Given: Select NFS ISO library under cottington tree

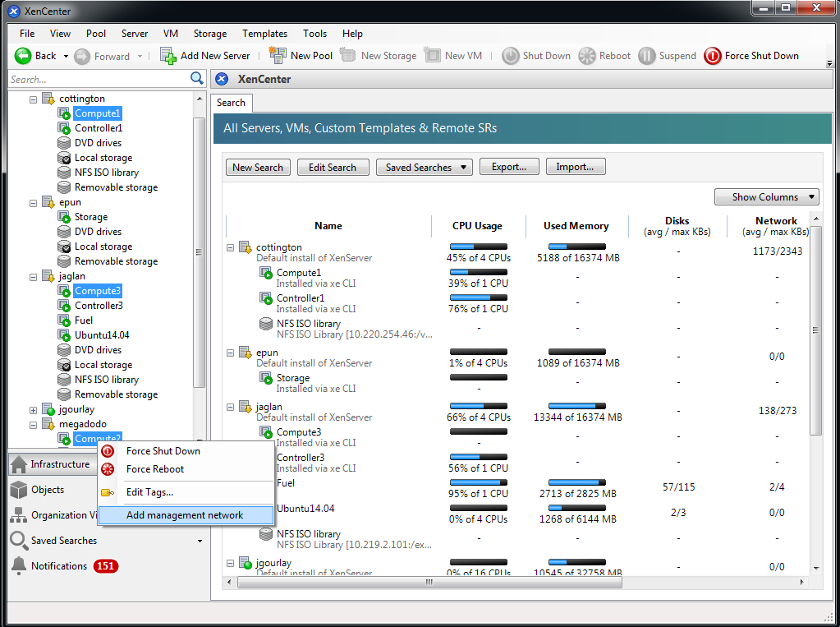Looking at the screenshot, I should click(107, 173).
